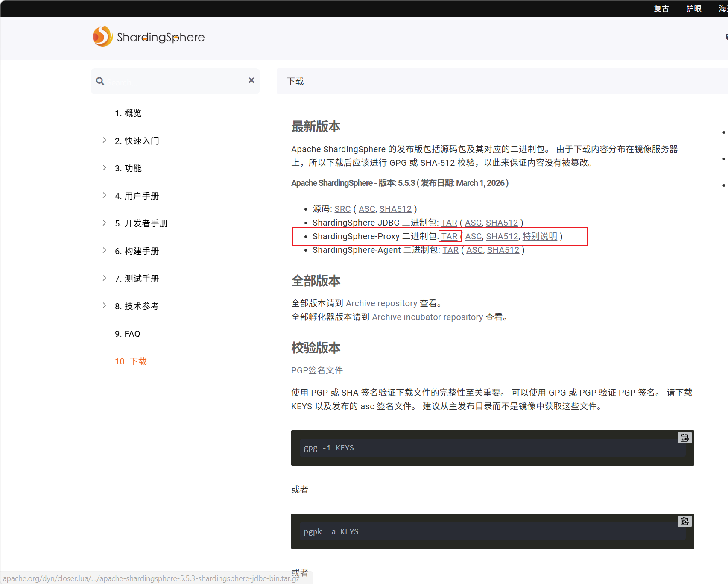This screenshot has height=584, width=728.
Task: Open the 概览 sidebar item
Action: (128, 113)
